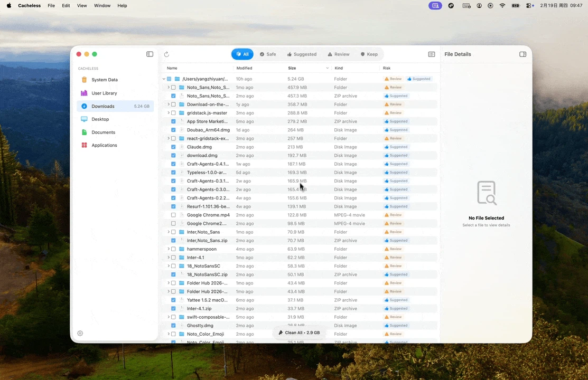This screenshot has width=588, height=380.
Task: Toggle the sidebar visibility icon
Action: point(150,54)
